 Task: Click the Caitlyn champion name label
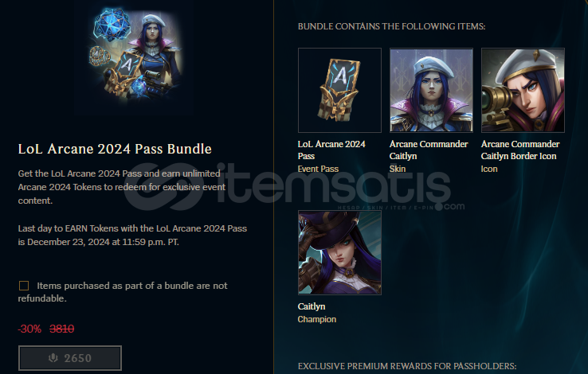click(312, 306)
